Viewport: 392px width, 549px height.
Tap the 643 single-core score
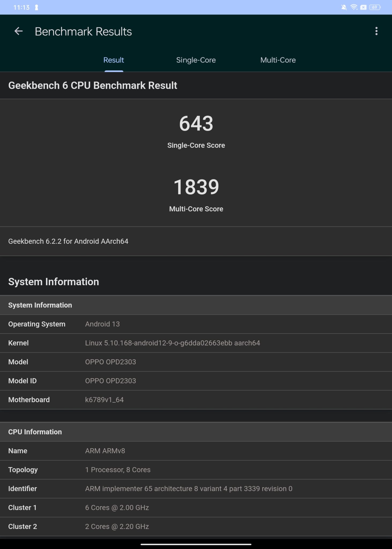(196, 124)
